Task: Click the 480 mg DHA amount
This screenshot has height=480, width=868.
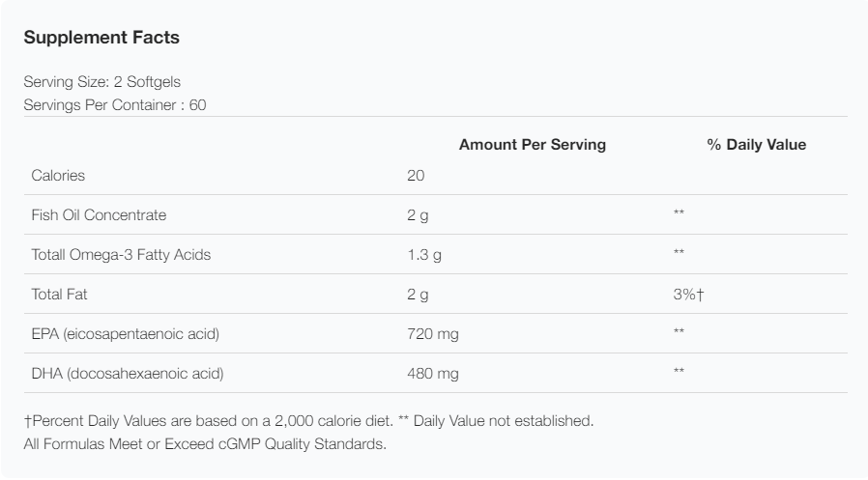Action: pos(432,374)
